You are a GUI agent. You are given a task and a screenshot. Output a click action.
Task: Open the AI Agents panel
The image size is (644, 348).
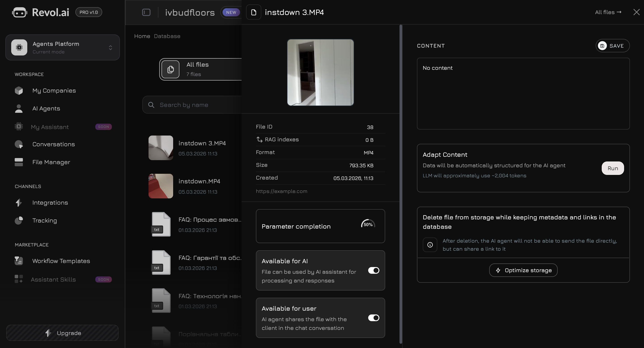pos(46,108)
